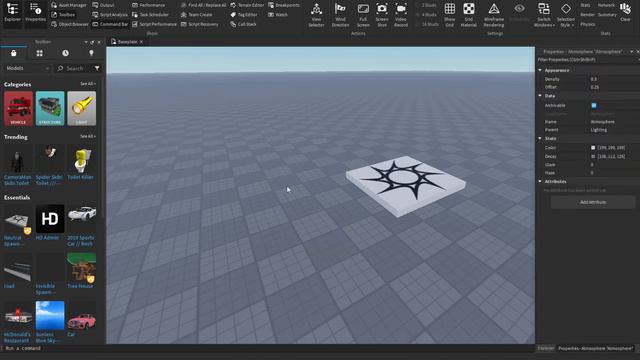Open Object Browser
This screenshot has height=360, width=640.
(x=70, y=24)
